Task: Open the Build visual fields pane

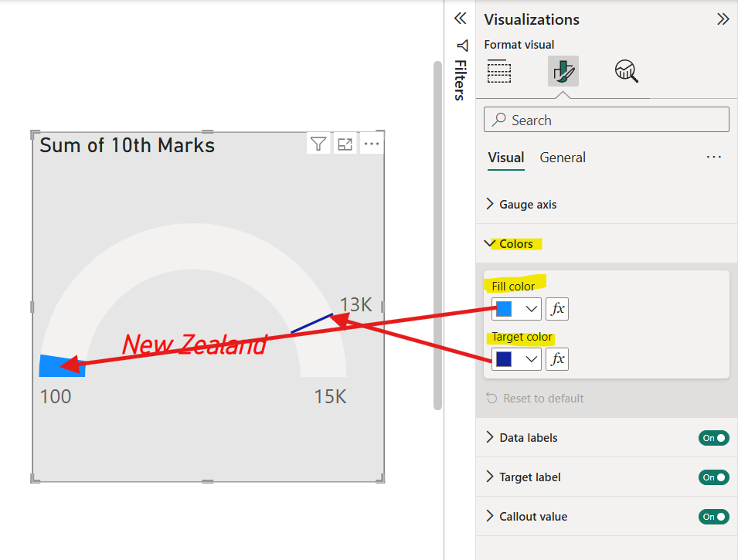Action: point(498,71)
